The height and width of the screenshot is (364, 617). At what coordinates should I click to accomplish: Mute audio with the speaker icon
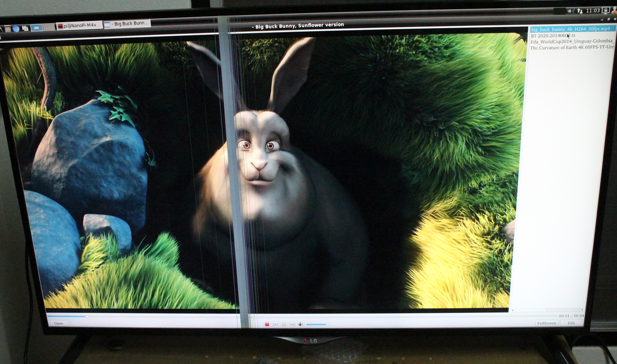301,324
